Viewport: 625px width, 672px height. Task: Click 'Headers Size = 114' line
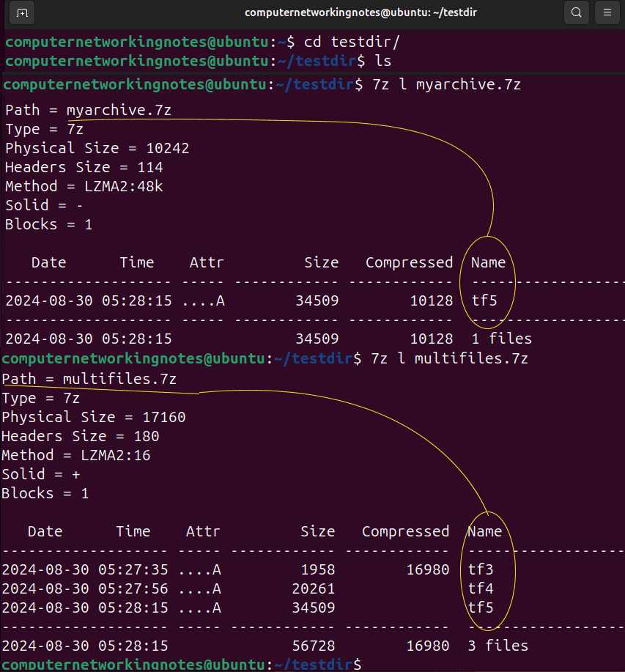pos(84,167)
